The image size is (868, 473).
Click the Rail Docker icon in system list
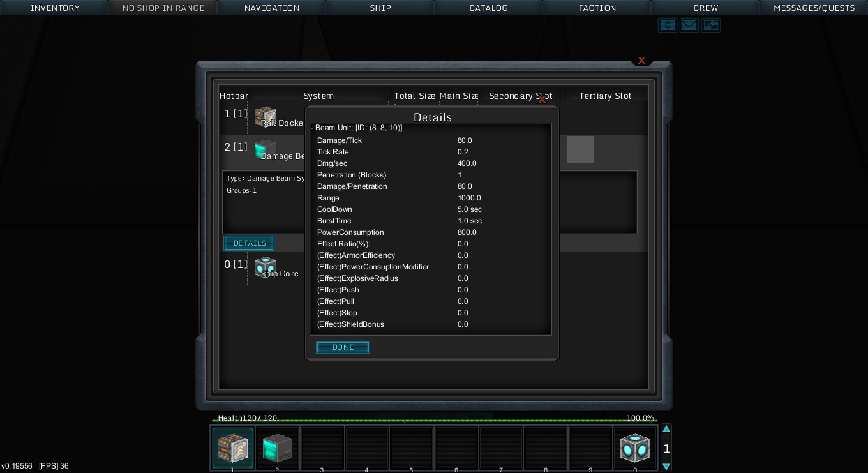pyautogui.click(x=265, y=117)
